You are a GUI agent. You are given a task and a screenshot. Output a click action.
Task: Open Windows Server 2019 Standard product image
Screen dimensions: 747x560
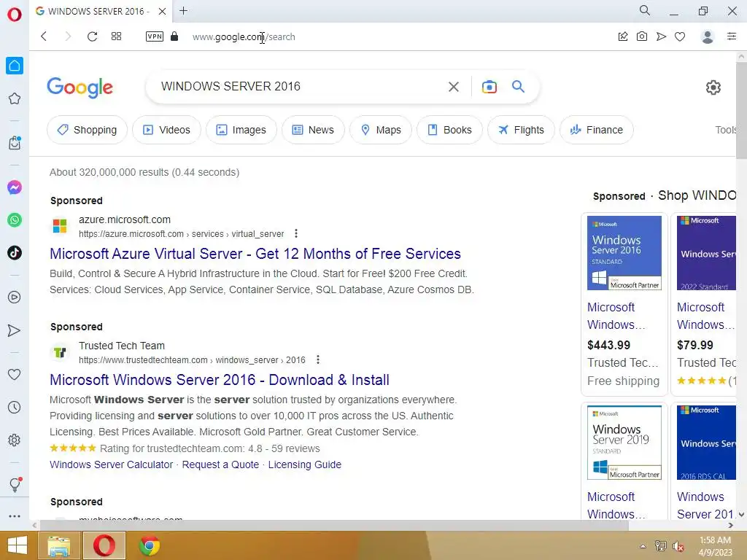pyautogui.click(x=624, y=443)
